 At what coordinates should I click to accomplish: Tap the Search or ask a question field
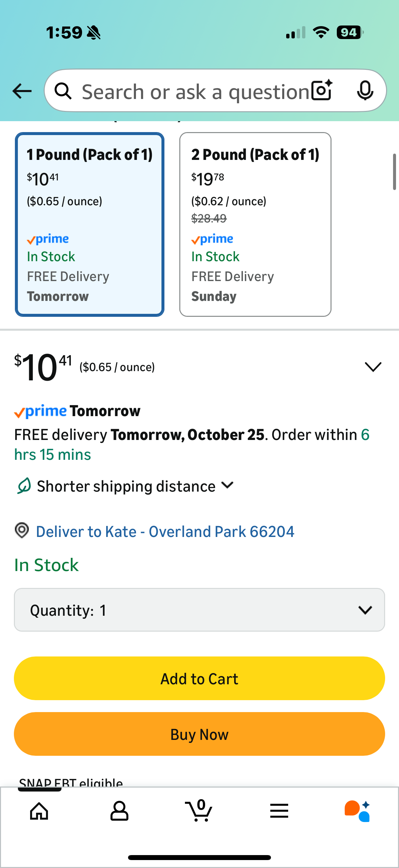[195, 92]
